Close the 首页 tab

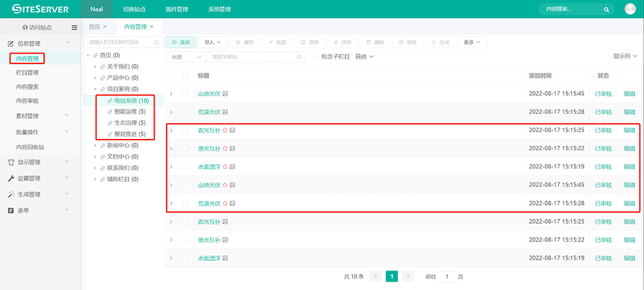point(105,26)
